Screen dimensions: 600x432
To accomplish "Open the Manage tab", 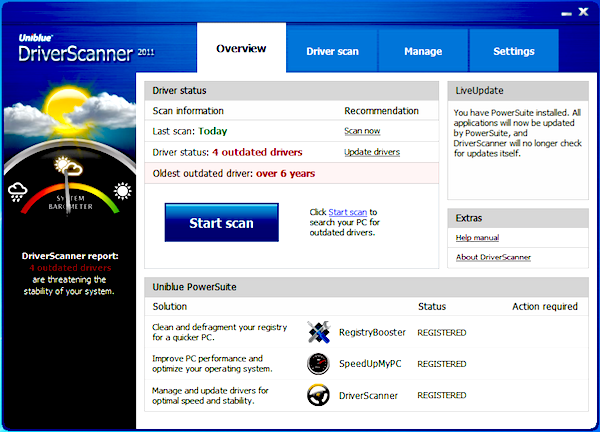I will coord(423,51).
